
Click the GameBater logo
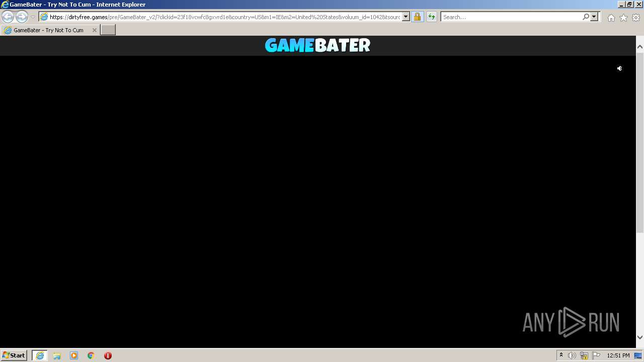point(317,45)
